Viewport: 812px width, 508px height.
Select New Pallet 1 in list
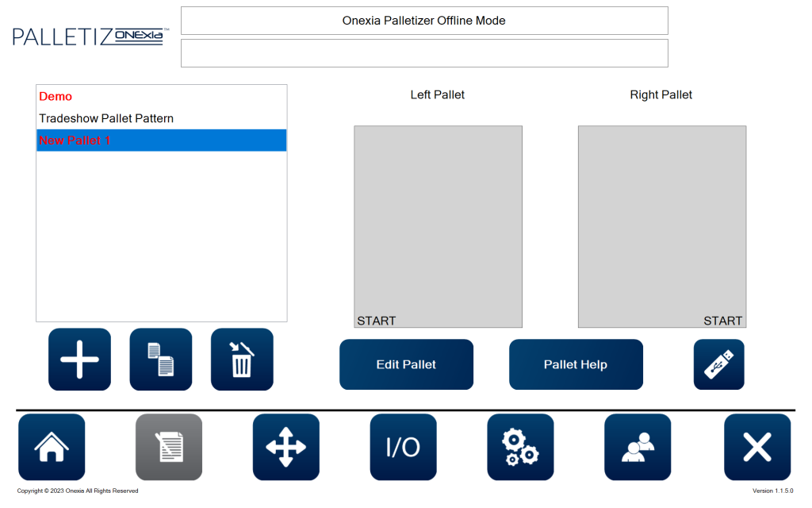[x=75, y=140]
